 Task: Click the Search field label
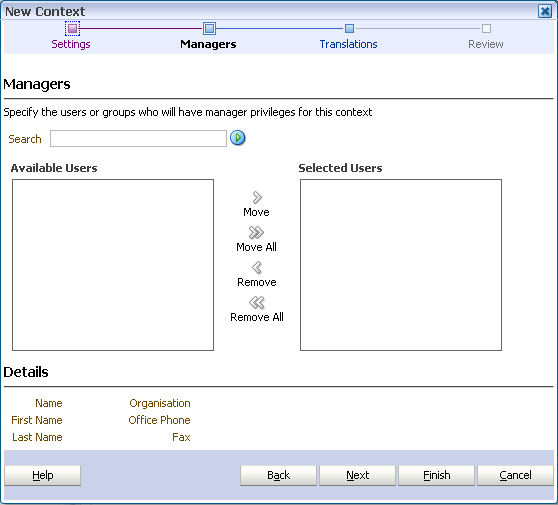25,139
